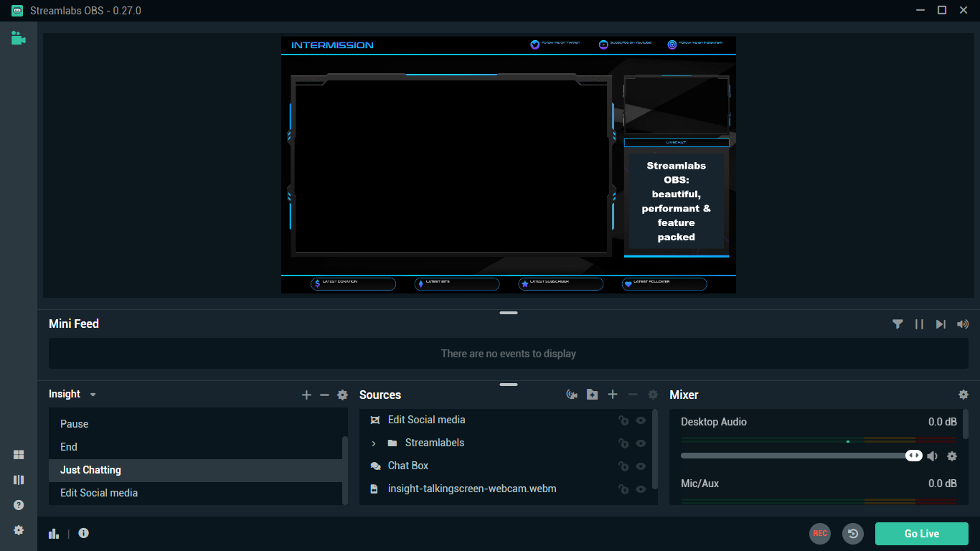Viewport: 980px width, 551px height.
Task: Open scene settings gear icon
Action: pos(342,395)
